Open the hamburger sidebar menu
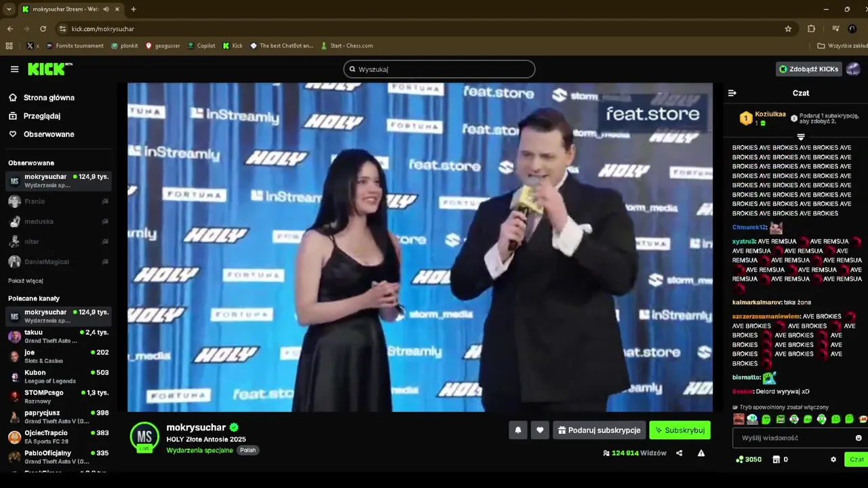The width and height of the screenshot is (868, 488). (x=14, y=69)
